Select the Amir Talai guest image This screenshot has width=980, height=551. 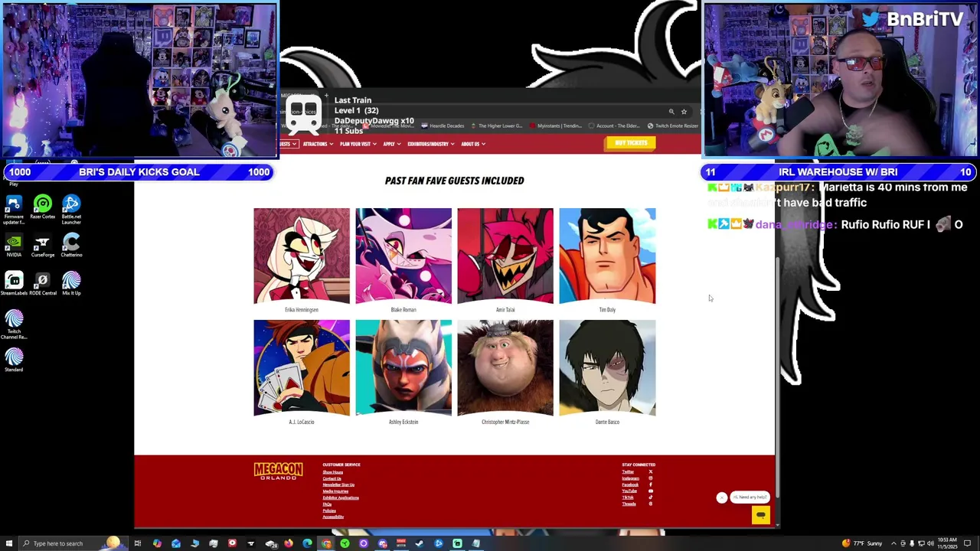505,256
